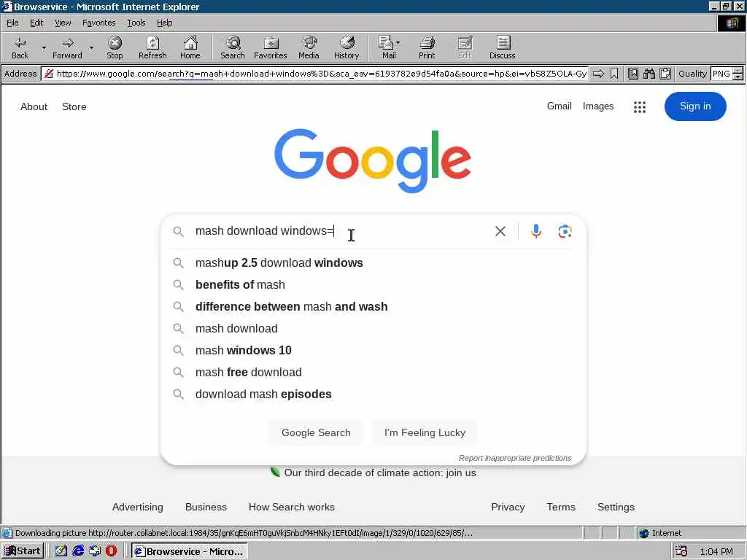Screen dimensions: 747x560
Task: Start voice search with microphone icon
Action: (x=536, y=231)
